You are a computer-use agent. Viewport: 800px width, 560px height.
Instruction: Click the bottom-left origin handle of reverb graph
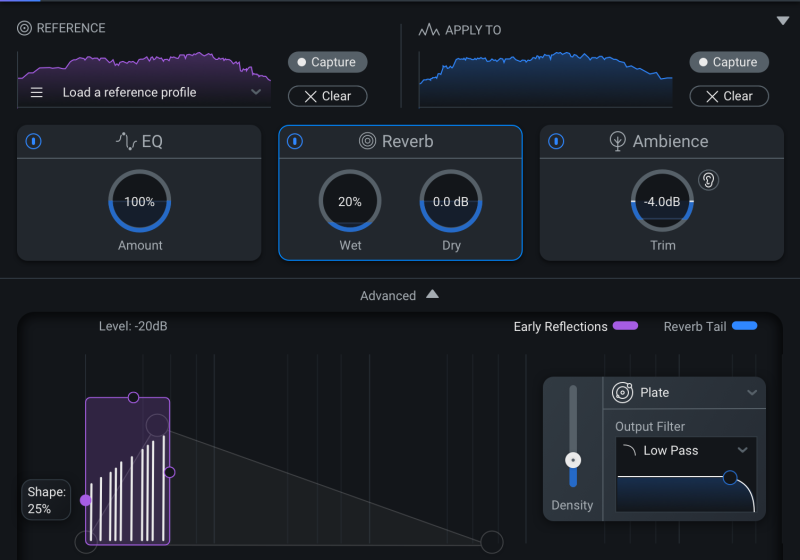click(x=86, y=542)
